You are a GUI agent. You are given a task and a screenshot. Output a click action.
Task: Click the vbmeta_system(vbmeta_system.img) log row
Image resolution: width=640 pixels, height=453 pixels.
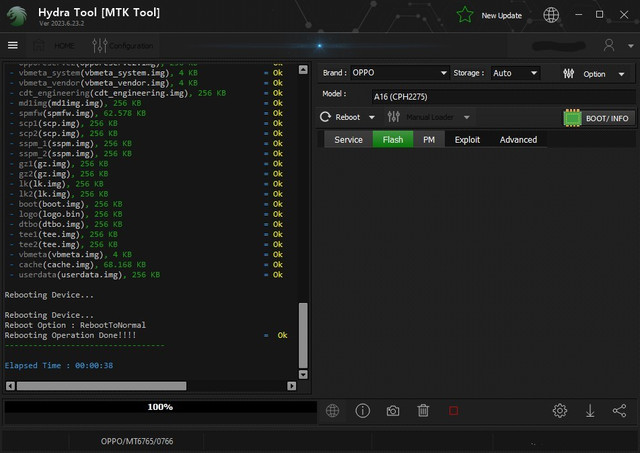point(146,73)
